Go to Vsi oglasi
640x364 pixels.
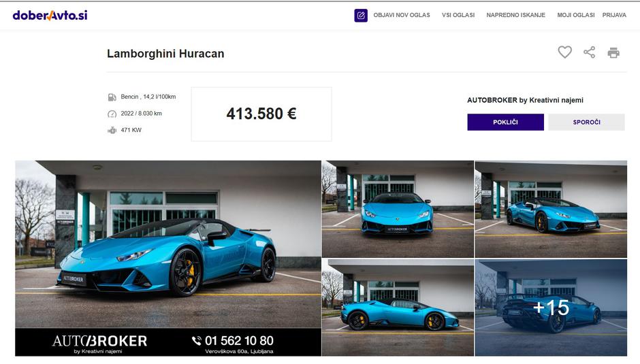(458, 15)
